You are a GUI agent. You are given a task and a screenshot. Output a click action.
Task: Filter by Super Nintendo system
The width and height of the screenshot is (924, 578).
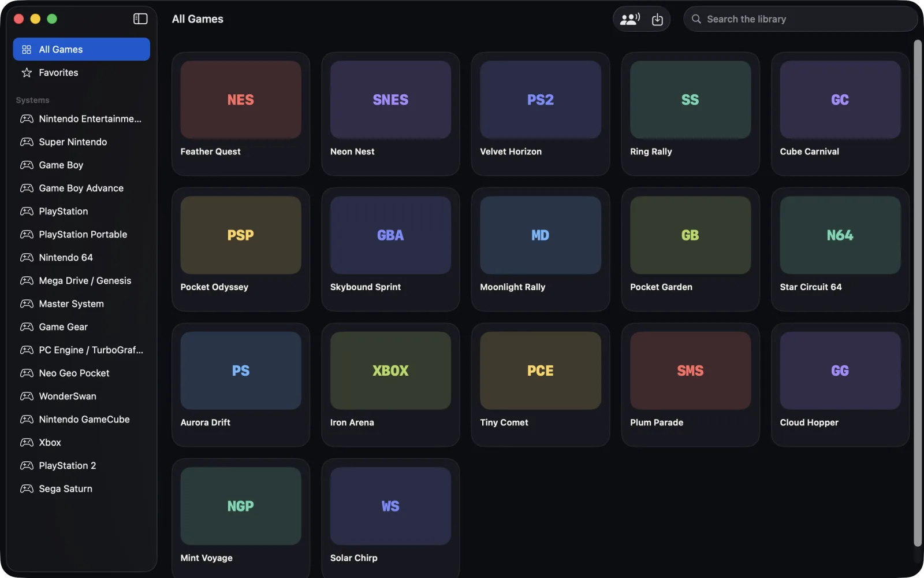(81, 142)
